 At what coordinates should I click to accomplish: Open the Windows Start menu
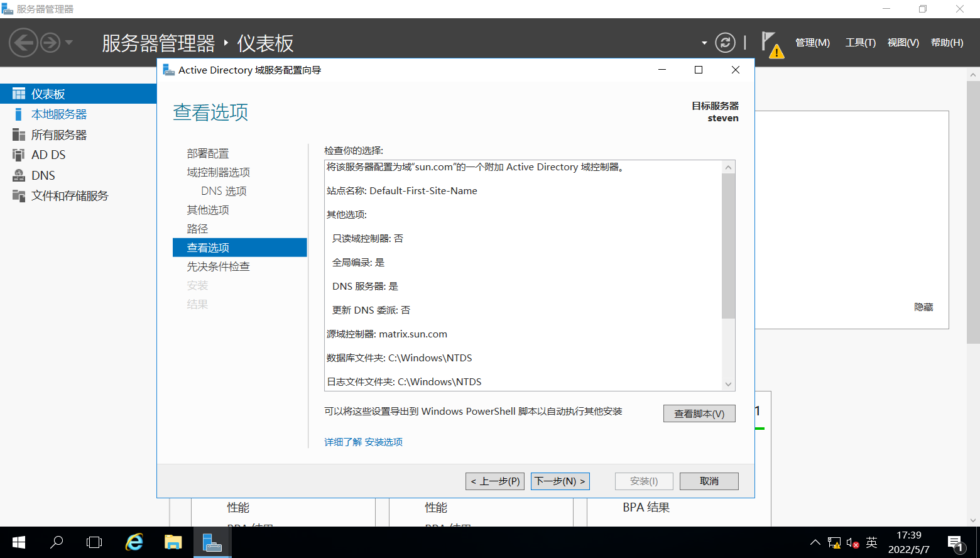tap(19, 542)
